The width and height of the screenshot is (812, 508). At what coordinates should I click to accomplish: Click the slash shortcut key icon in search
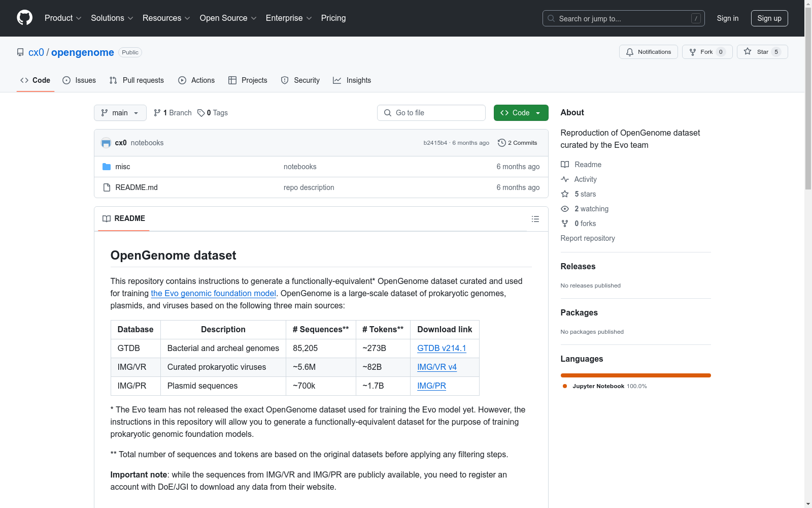696,18
